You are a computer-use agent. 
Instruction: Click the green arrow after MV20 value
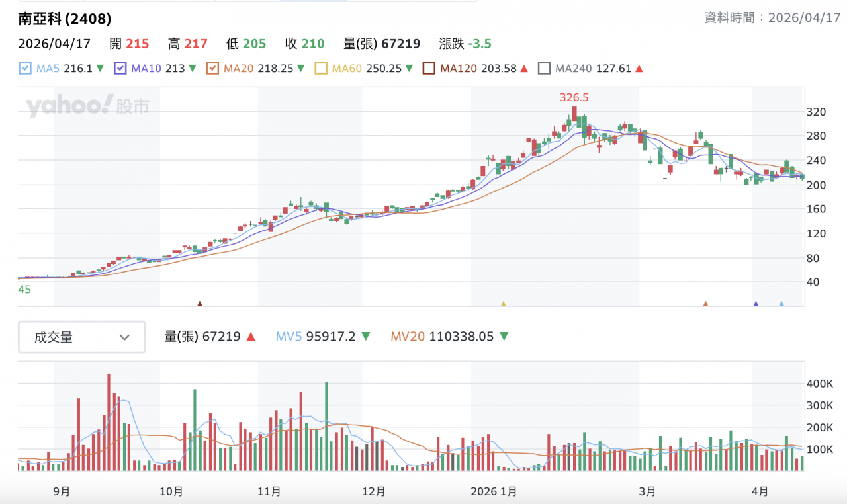pos(504,337)
